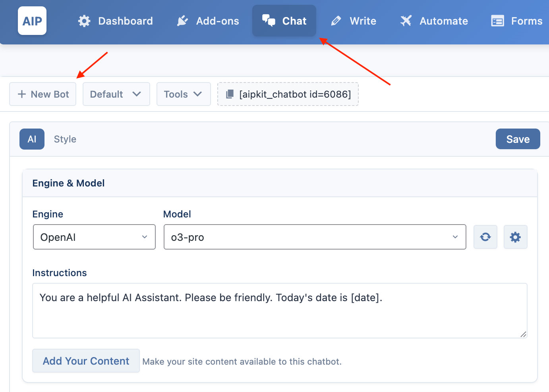Click the Add-ons plug icon
The height and width of the screenshot is (392, 549).
click(182, 21)
